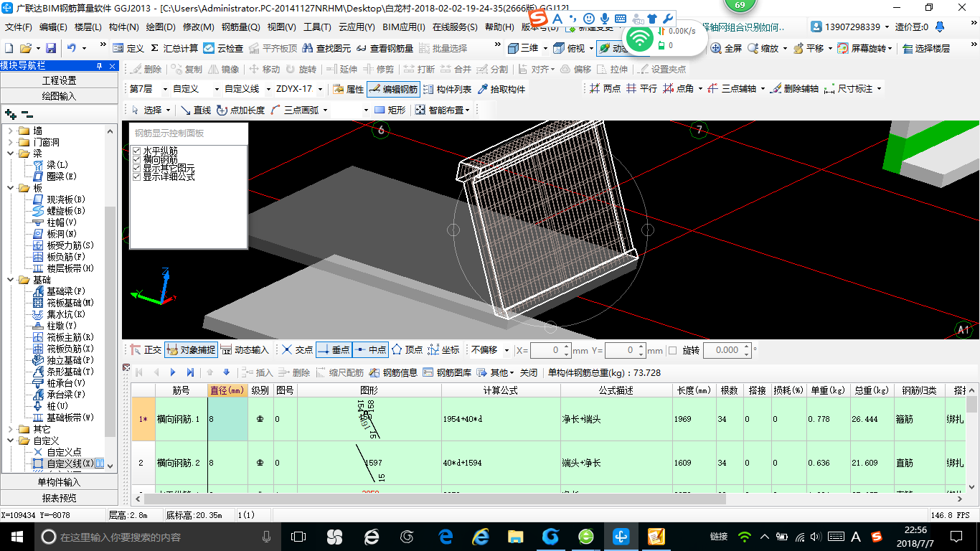Toggle 水平纵筋 checkbox

click(x=136, y=151)
